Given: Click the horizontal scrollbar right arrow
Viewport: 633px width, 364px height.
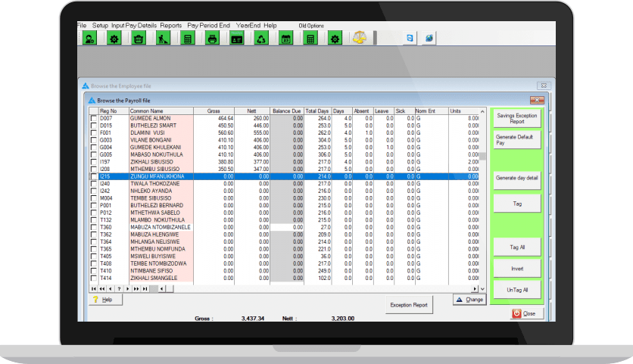Looking at the screenshot, I should (x=475, y=288).
